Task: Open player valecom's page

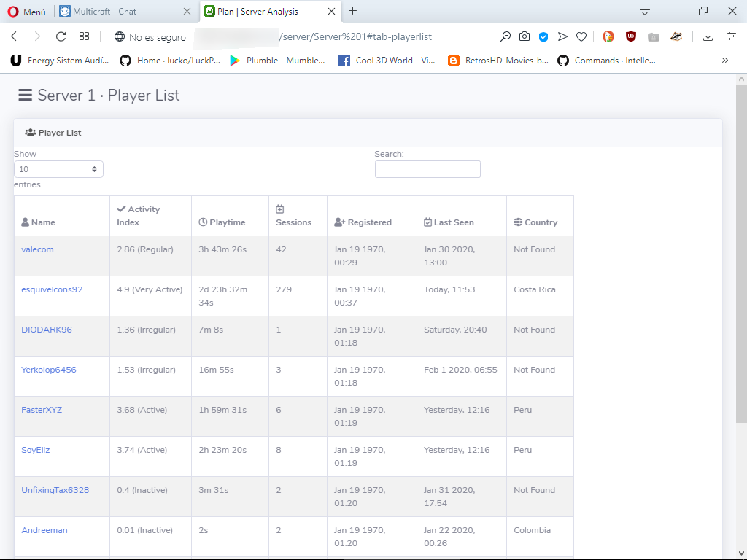Action: [x=37, y=249]
